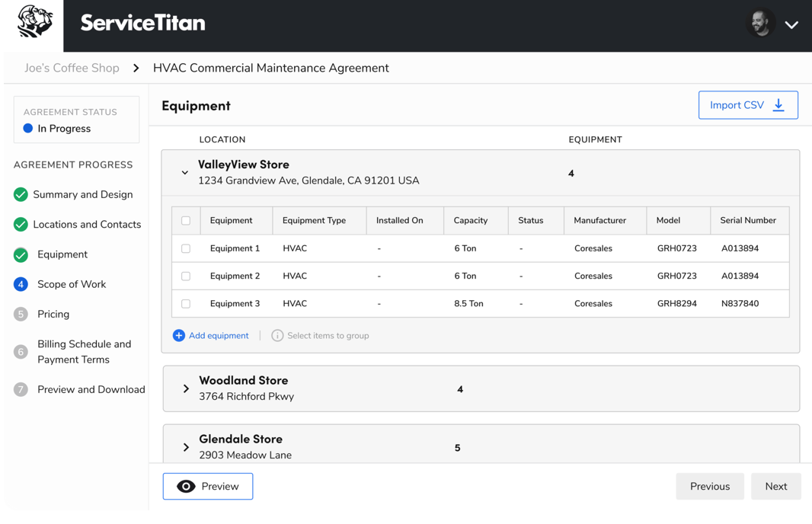Click the step 4 number badge

21,284
